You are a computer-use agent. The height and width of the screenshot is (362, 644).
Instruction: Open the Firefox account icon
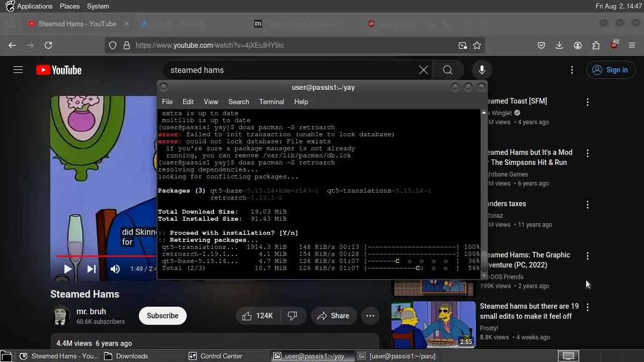[x=578, y=45]
